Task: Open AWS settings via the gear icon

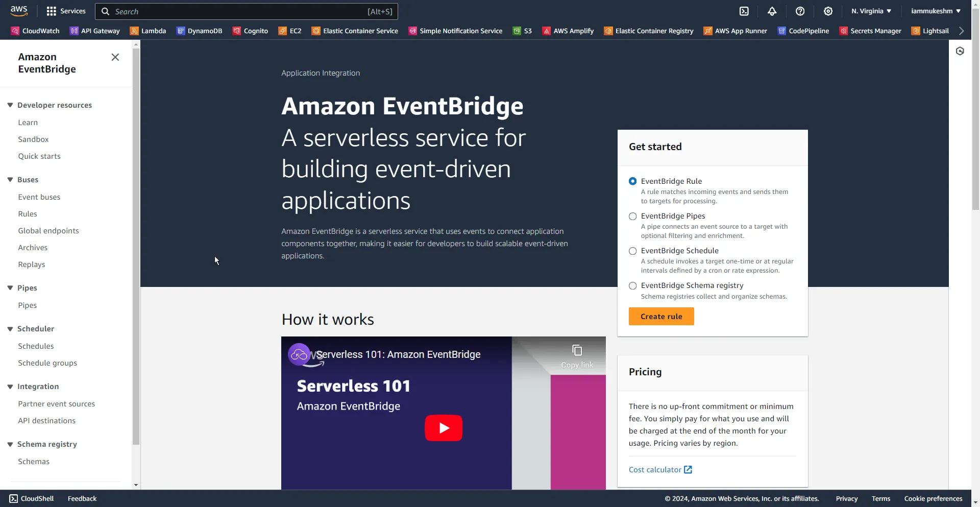Action: coord(828,11)
